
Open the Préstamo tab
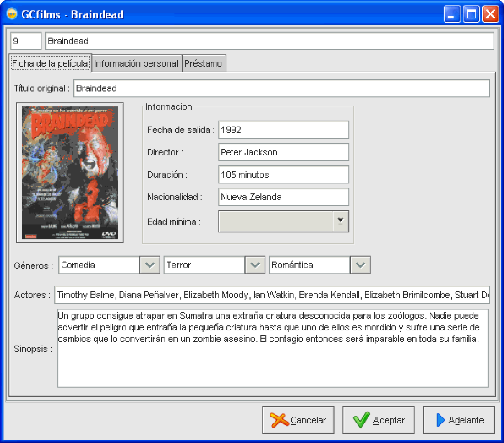(x=204, y=63)
